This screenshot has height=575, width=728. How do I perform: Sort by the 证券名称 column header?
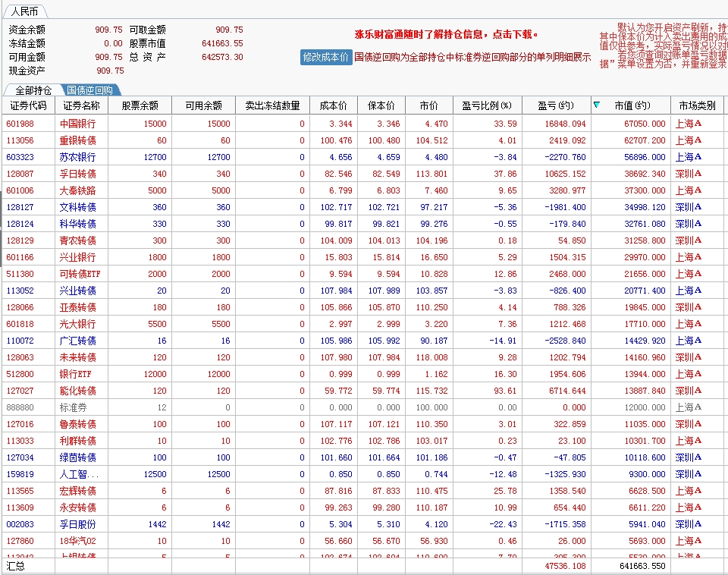pyautogui.click(x=82, y=105)
